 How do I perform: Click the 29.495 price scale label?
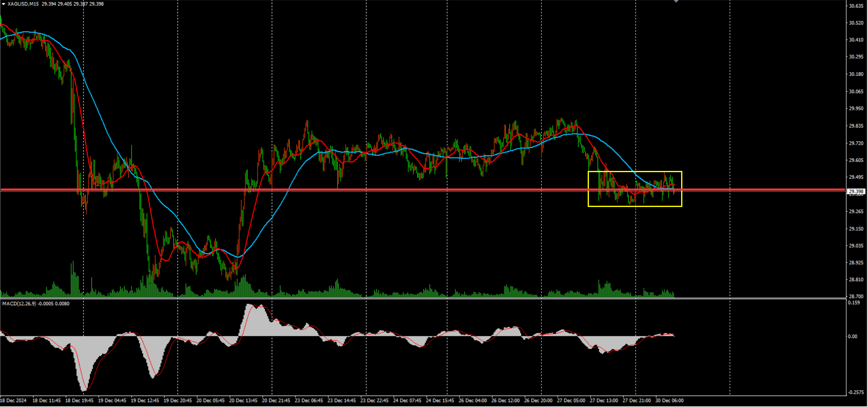click(856, 177)
